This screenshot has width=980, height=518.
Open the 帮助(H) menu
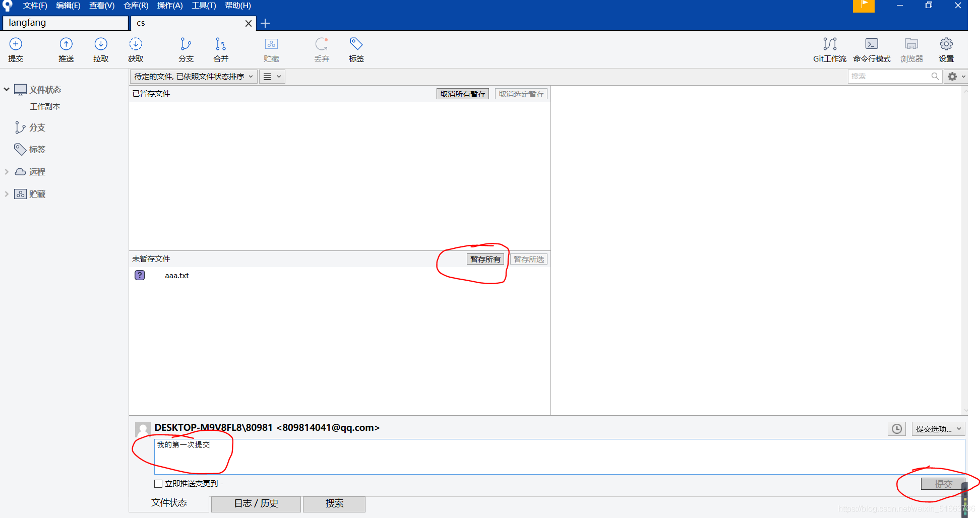tap(238, 6)
